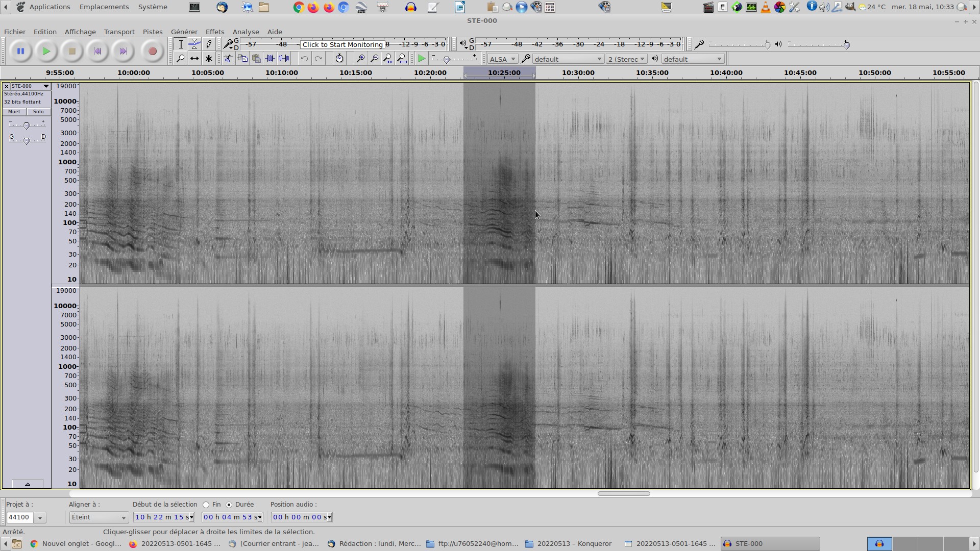Image resolution: width=980 pixels, height=551 pixels.
Task: Select the Fin radio button
Action: [206, 505]
